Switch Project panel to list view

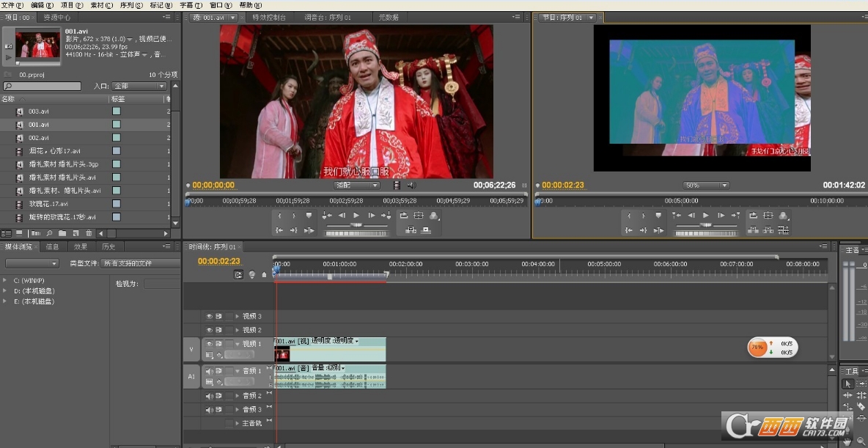(6, 233)
